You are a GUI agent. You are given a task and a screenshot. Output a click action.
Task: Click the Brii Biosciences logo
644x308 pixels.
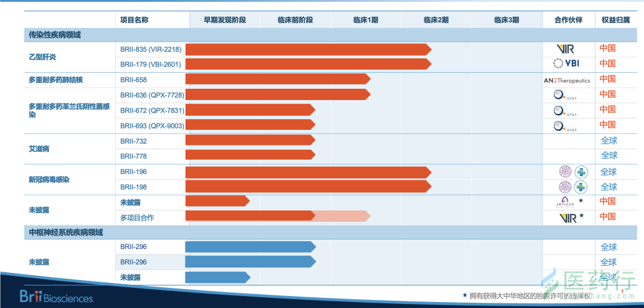[x=56, y=297]
